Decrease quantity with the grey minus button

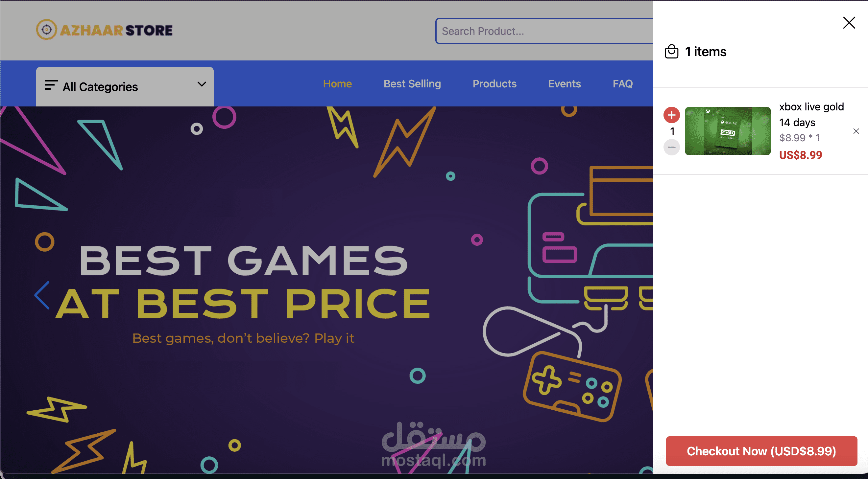point(671,147)
